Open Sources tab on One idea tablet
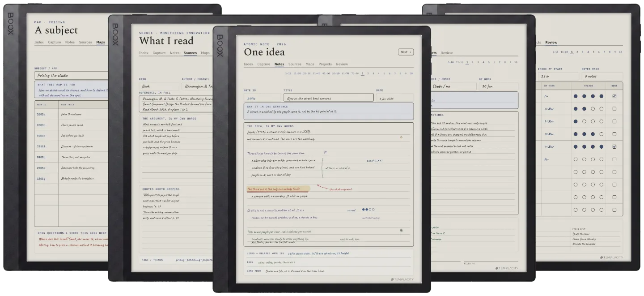 [x=295, y=64]
